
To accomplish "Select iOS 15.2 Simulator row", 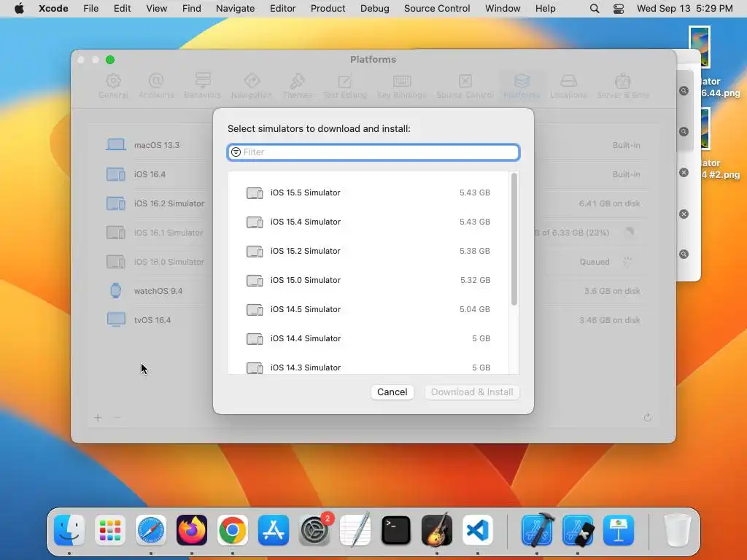I will tap(368, 251).
